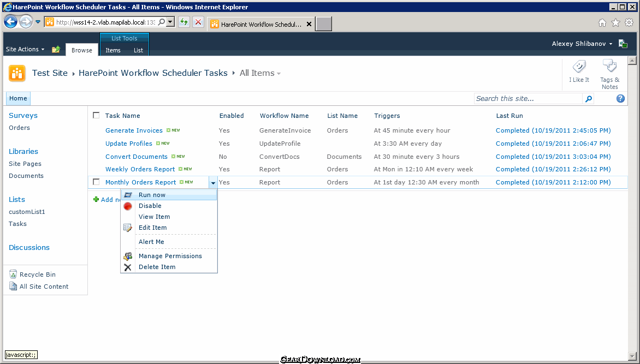The height and width of the screenshot is (364, 640).
Task: Click the page vertical scrollbar down arrow
Action: pyautogui.click(x=633, y=356)
